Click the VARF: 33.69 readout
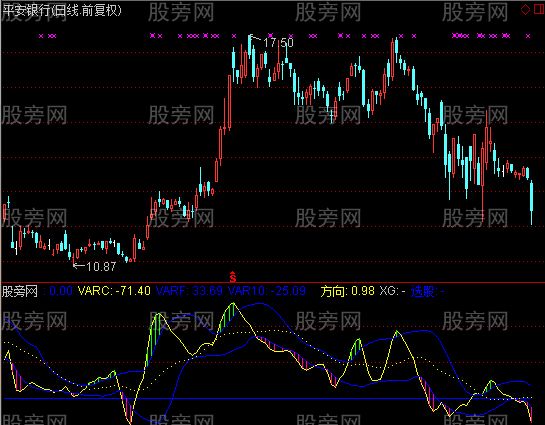The width and height of the screenshot is (545, 425). coord(189,291)
